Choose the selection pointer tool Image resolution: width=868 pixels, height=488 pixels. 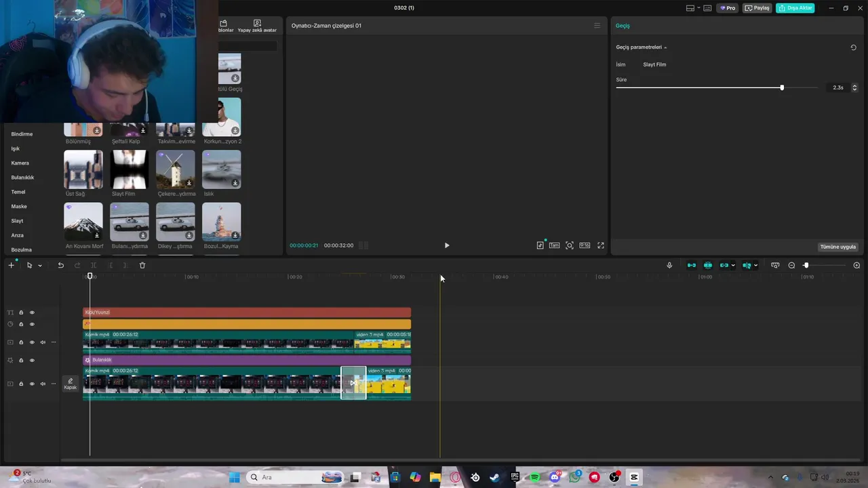[29, 265]
